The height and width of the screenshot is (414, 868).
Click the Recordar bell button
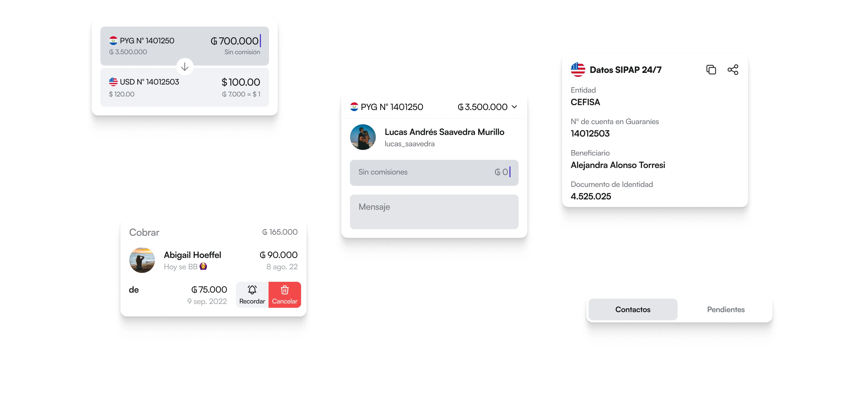point(252,295)
